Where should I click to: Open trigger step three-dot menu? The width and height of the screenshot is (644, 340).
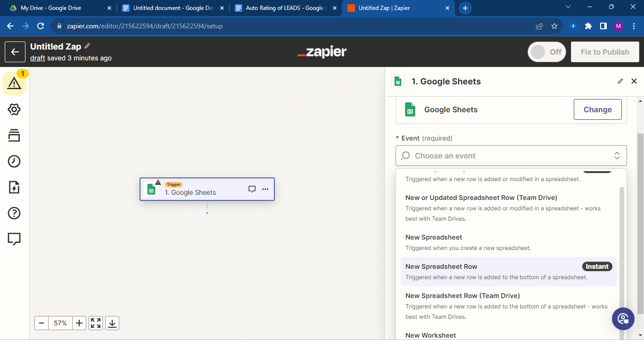tap(265, 189)
